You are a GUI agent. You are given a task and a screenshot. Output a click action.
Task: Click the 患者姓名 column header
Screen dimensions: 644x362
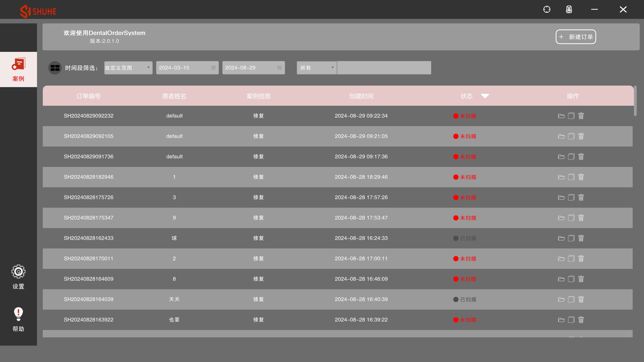click(174, 96)
